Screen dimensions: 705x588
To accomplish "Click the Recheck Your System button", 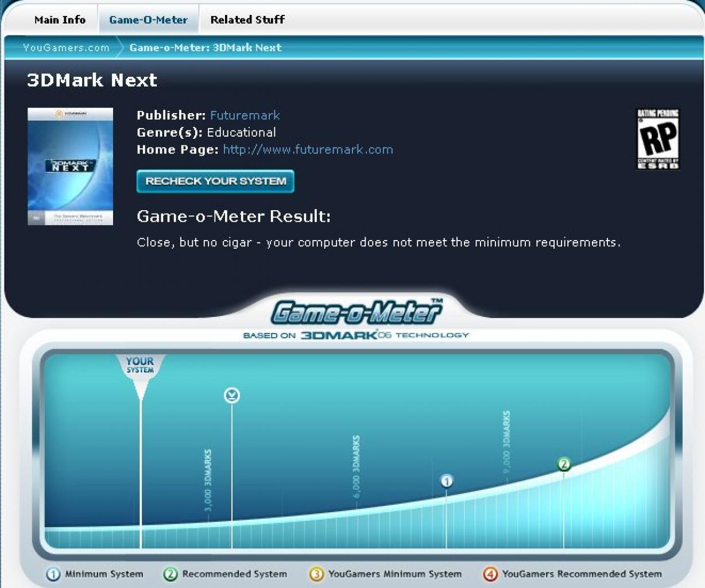I will point(215,181).
